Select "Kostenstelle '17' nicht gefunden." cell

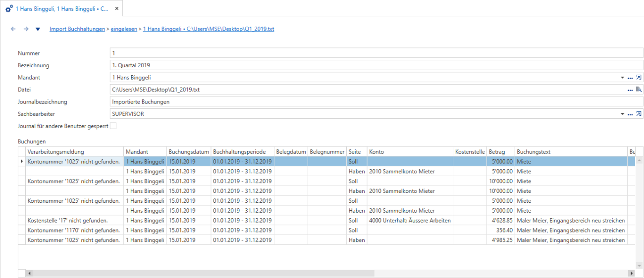point(74,221)
